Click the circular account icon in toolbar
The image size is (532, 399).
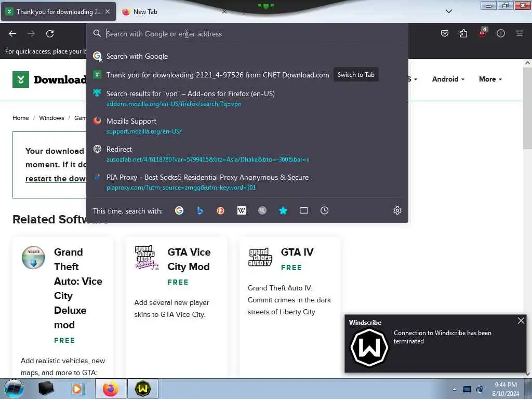(501, 33)
